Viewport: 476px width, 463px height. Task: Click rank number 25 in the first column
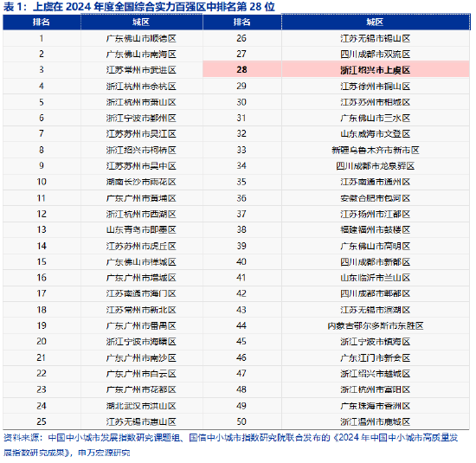[42, 421]
